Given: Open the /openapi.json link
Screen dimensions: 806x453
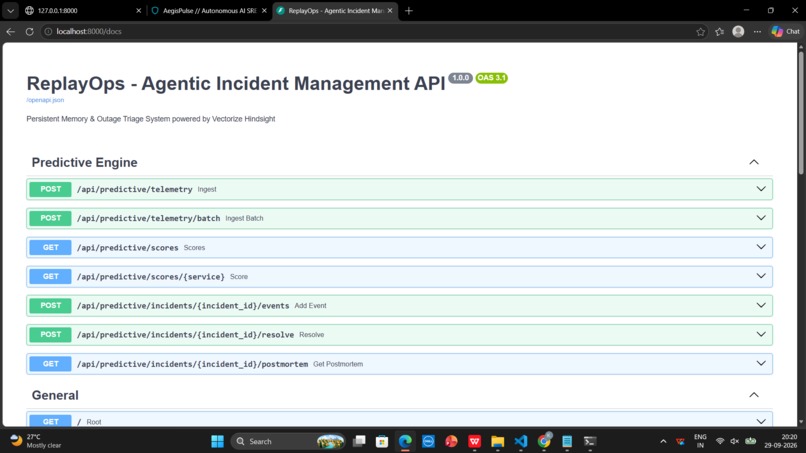Looking at the screenshot, I should click(x=45, y=100).
